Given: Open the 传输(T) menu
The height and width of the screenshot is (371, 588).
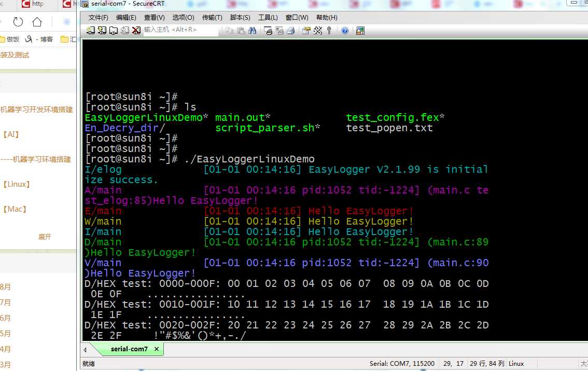Looking at the screenshot, I should click(212, 18).
